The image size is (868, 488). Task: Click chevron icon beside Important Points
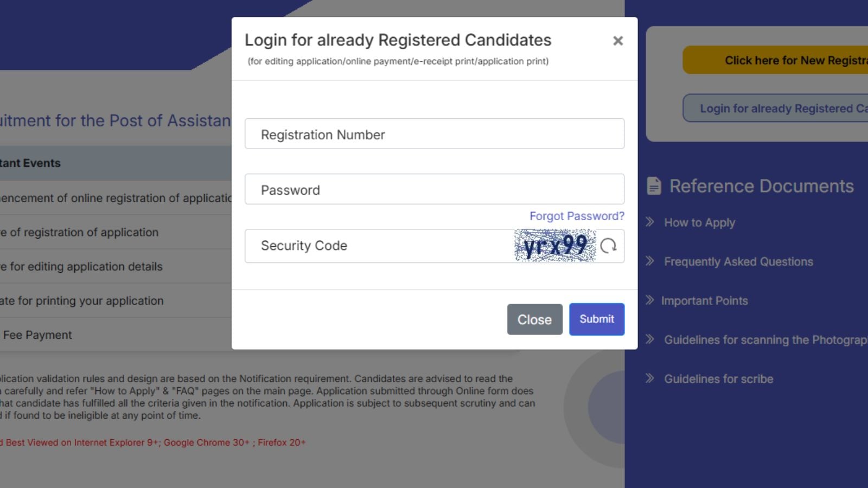point(650,300)
